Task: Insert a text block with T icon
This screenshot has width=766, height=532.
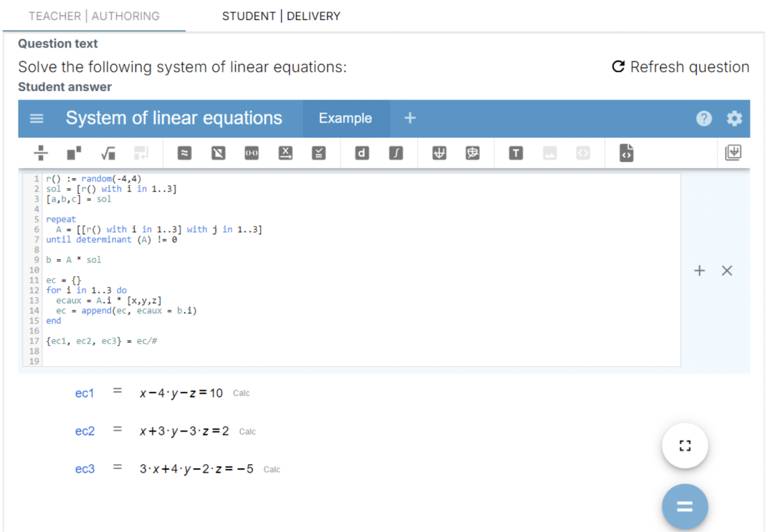Action: [x=516, y=153]
